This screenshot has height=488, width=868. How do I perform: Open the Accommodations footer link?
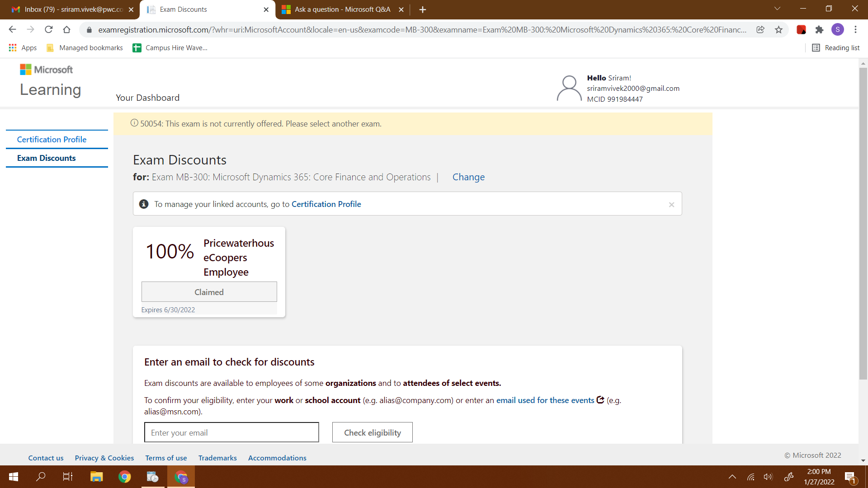[277, 458]
